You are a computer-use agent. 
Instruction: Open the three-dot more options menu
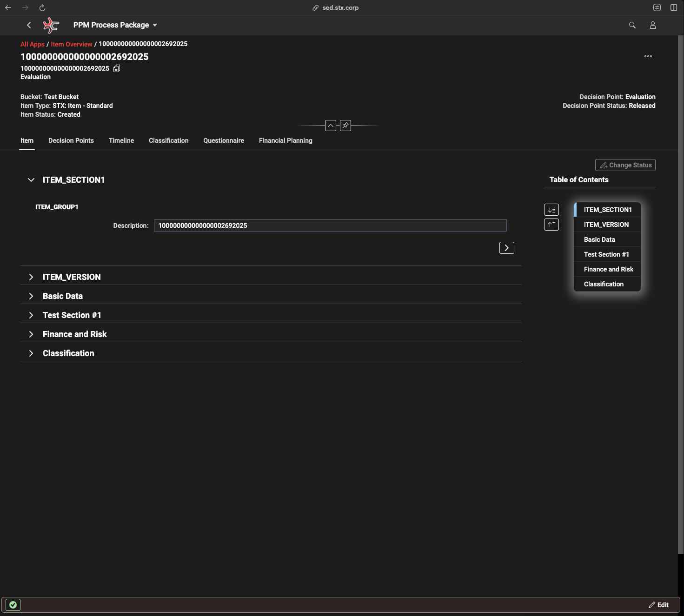[x=648, y=56]
